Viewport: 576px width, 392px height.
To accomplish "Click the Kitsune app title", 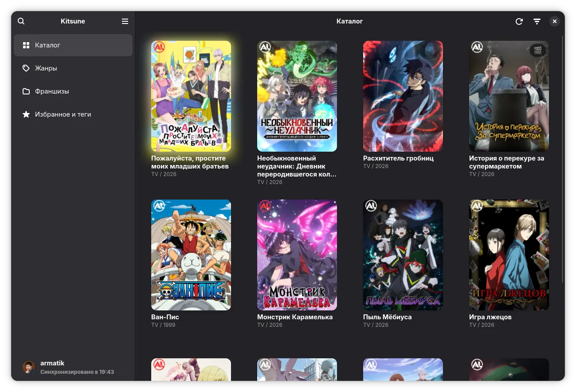I will pos(73,21).
